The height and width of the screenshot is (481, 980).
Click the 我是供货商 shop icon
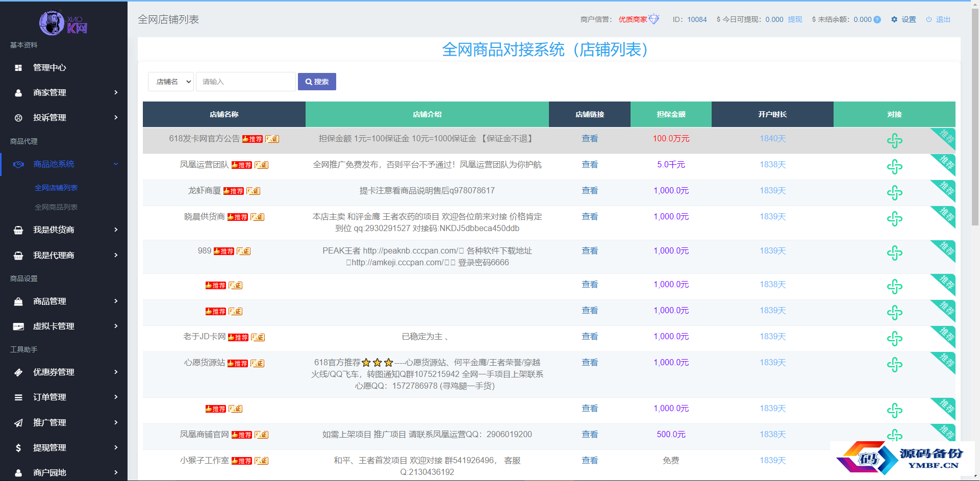[x=18, y=230]
